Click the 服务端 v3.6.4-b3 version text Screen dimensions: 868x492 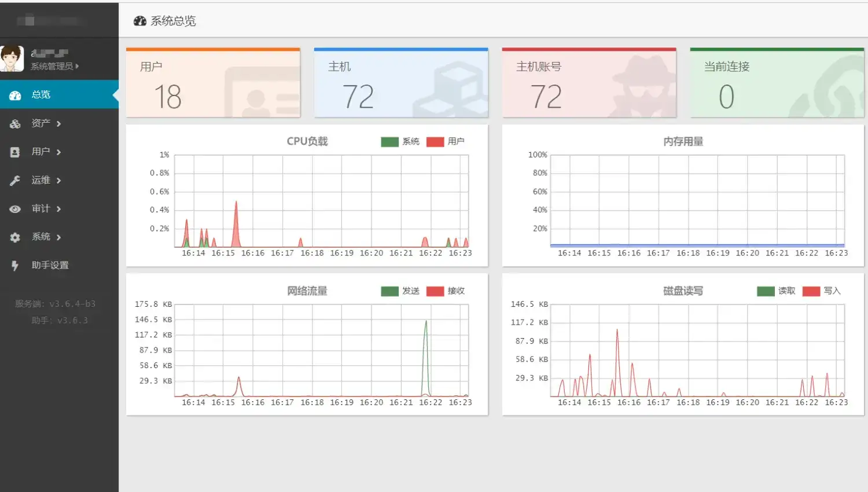coord(55,303)
